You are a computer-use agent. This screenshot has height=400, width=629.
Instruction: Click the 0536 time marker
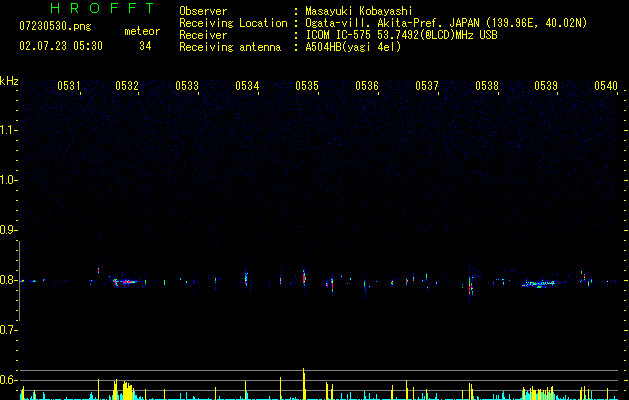pos(367,85)
